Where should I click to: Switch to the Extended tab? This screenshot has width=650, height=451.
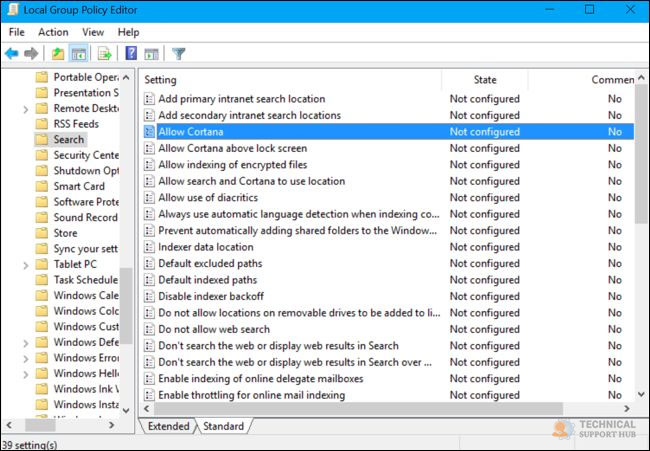coord(168,426)
